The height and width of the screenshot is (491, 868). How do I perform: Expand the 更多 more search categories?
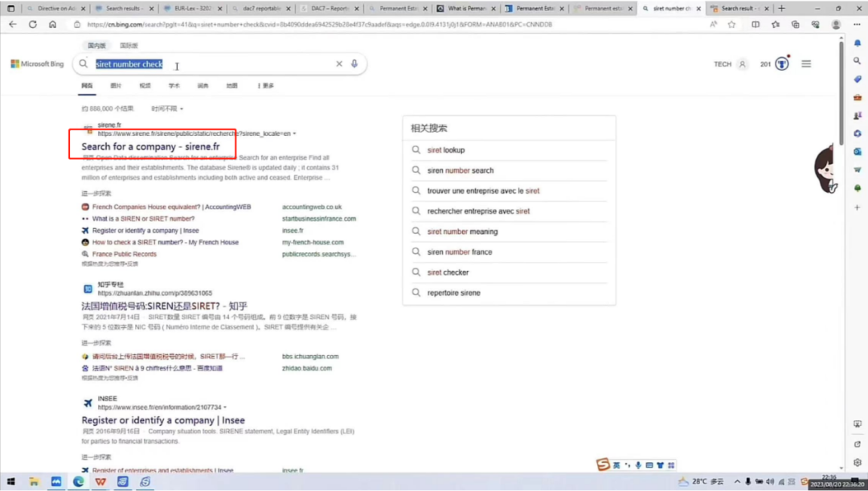point(265,86)
